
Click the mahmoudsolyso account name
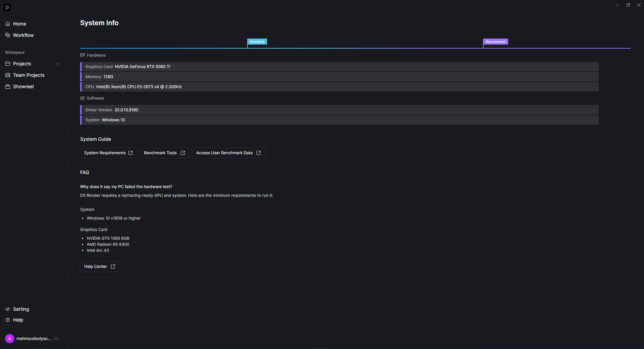pyautogui.click(x=34, y=339)
